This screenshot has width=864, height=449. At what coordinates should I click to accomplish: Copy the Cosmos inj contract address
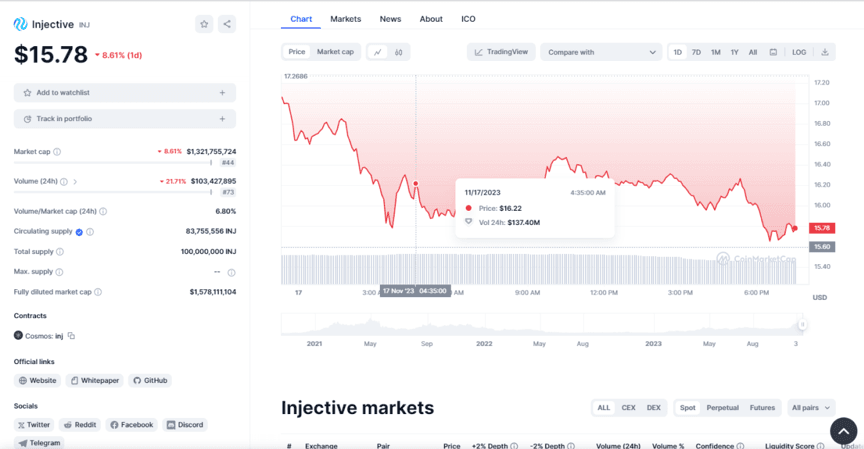pos(71,336)
